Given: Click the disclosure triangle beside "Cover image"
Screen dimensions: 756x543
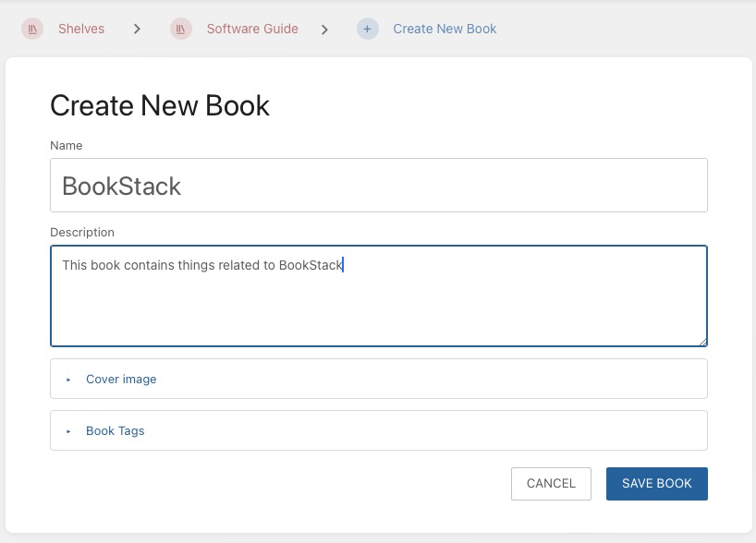Looking at the screenshot, I should coord(68,379).
